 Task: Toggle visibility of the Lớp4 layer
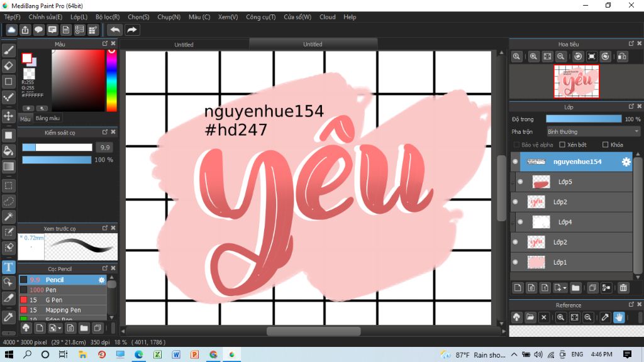pos(520,222)
